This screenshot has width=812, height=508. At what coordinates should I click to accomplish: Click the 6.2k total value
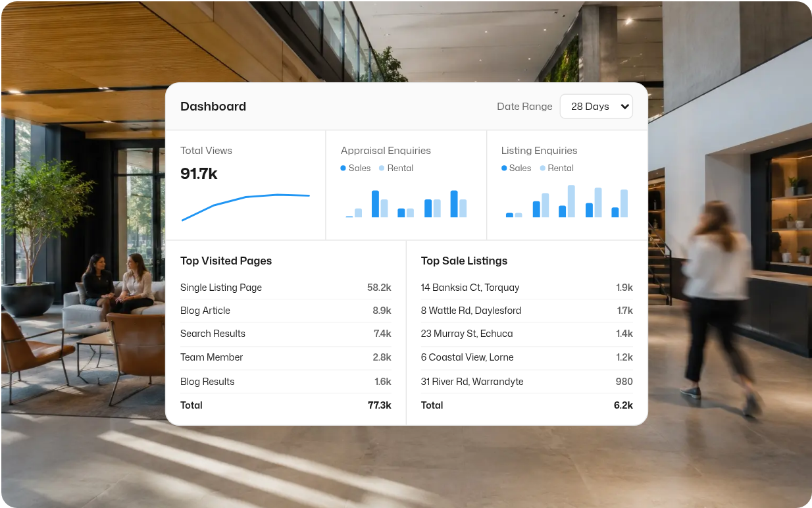coord(623,405)
